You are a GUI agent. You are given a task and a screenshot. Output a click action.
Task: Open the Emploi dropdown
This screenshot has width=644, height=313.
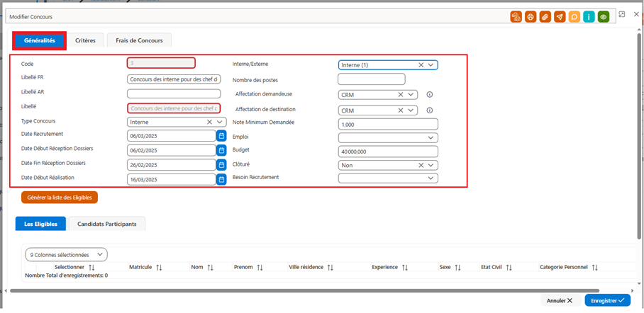point(388,137)
